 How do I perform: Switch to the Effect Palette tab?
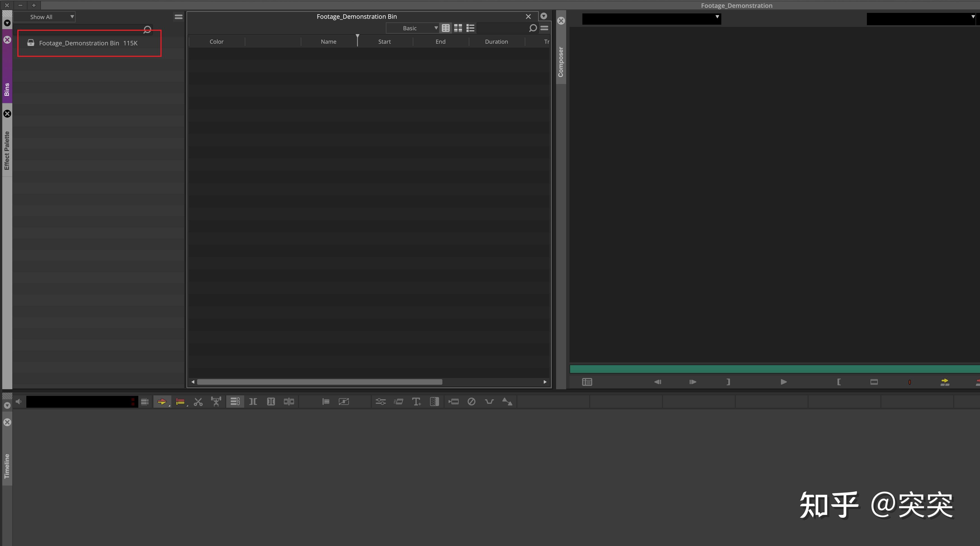pos(7,150)
